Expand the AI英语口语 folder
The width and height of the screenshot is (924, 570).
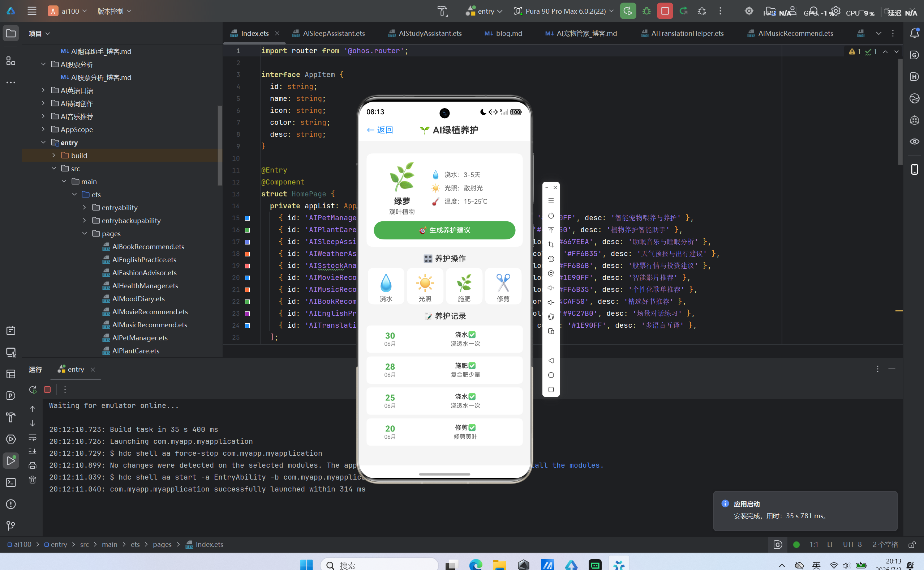[43, 90]
